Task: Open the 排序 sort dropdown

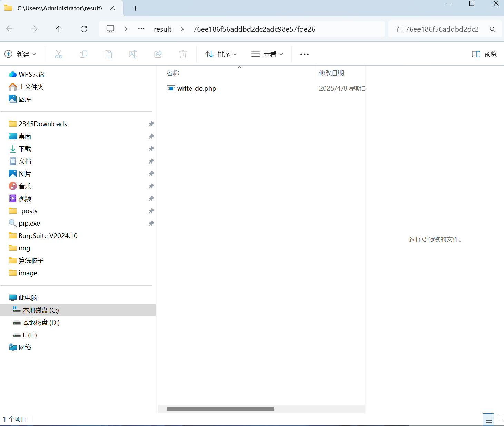Action: [x=221, y=54]
